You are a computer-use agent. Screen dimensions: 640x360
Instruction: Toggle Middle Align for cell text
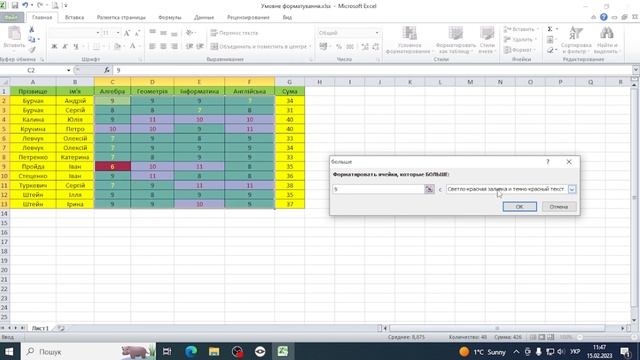pyautogui.click(x=163, y=33)
